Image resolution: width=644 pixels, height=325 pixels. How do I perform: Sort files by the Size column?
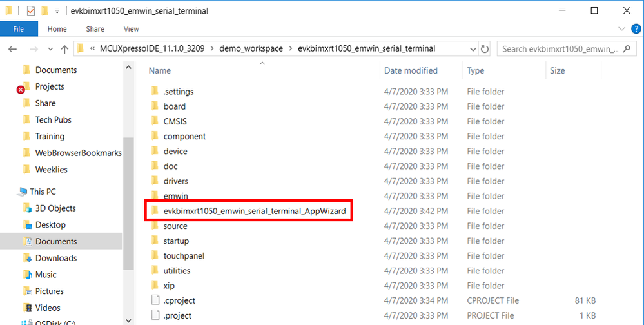[x=558, y=71]
